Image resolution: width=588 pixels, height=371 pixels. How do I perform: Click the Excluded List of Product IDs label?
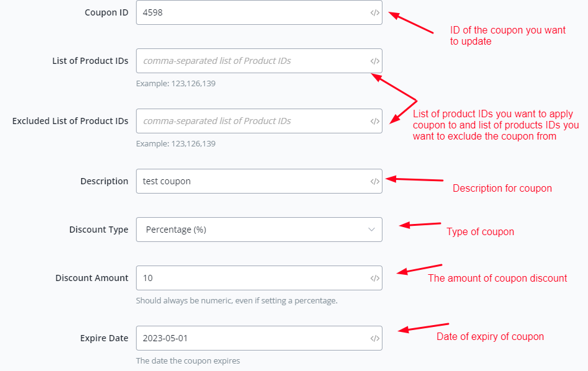click(x=70, y=121)
